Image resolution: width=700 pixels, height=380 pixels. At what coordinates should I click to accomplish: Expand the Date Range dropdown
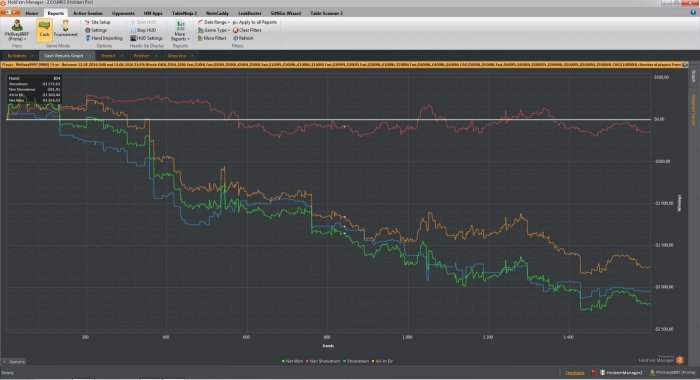pos(213,22)
